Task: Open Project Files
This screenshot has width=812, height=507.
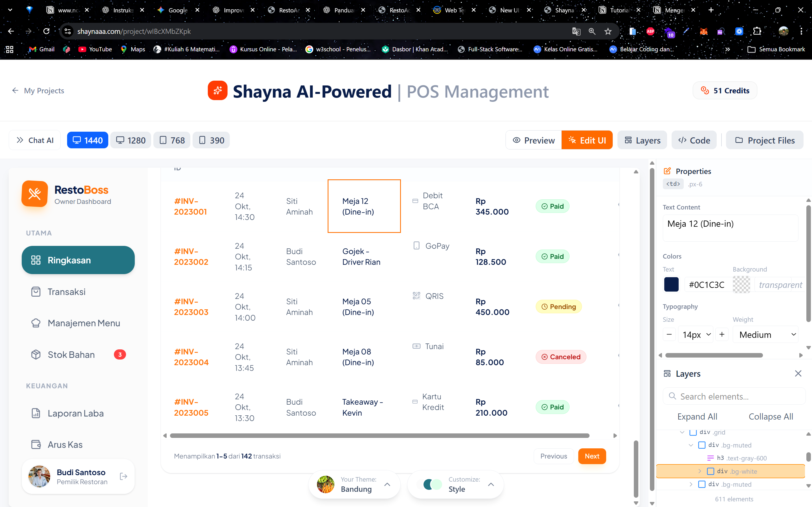Action: tap(765, 140)
